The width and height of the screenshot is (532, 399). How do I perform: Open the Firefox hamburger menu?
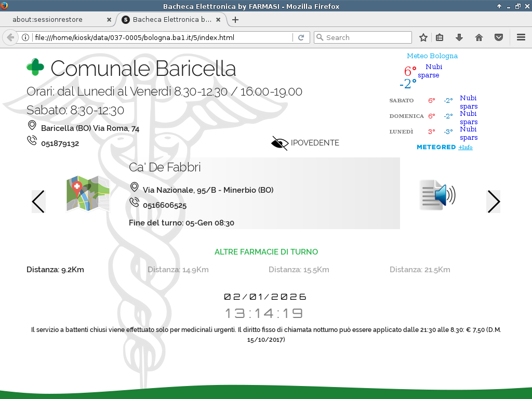[521, 37]
